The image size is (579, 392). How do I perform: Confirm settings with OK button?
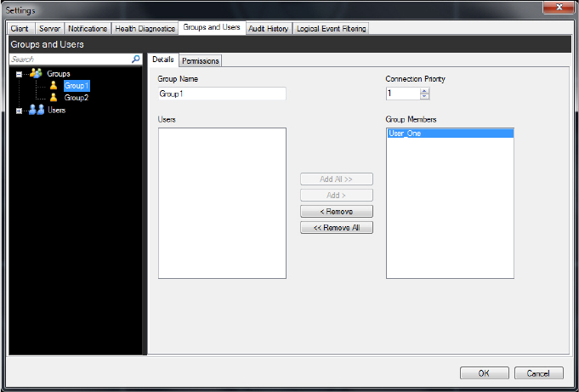(x=484, y=373)
